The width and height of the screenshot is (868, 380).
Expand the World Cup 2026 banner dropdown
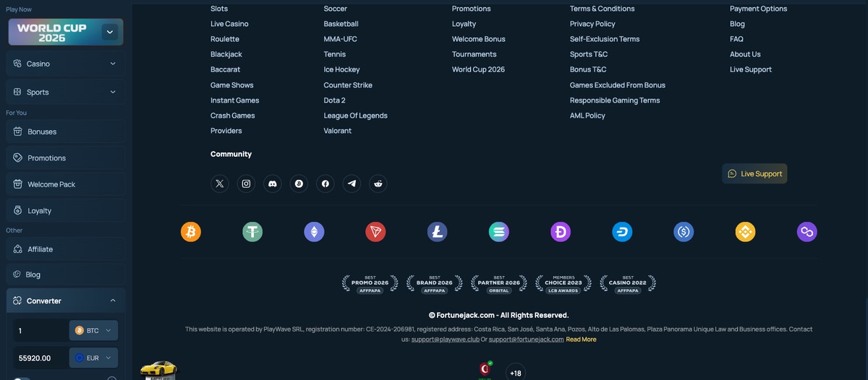pyautogui.click(x=110, y=32)
